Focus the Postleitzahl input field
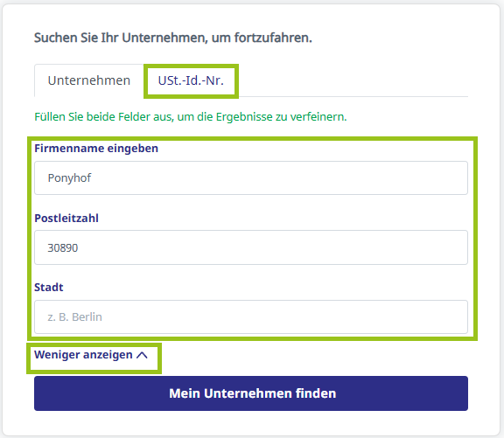504x438 pixels. tap(251, 247)
